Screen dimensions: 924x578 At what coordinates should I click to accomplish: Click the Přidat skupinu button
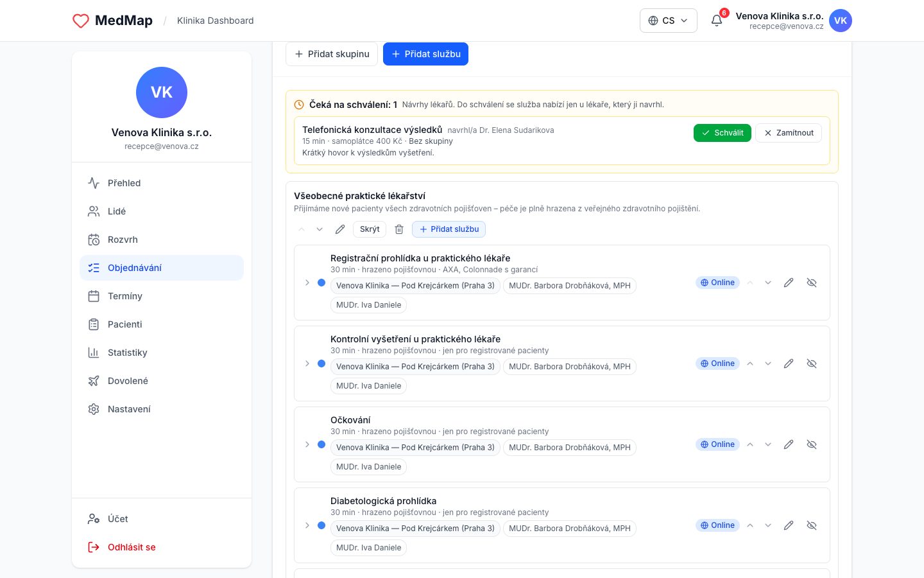pos(332,54)
